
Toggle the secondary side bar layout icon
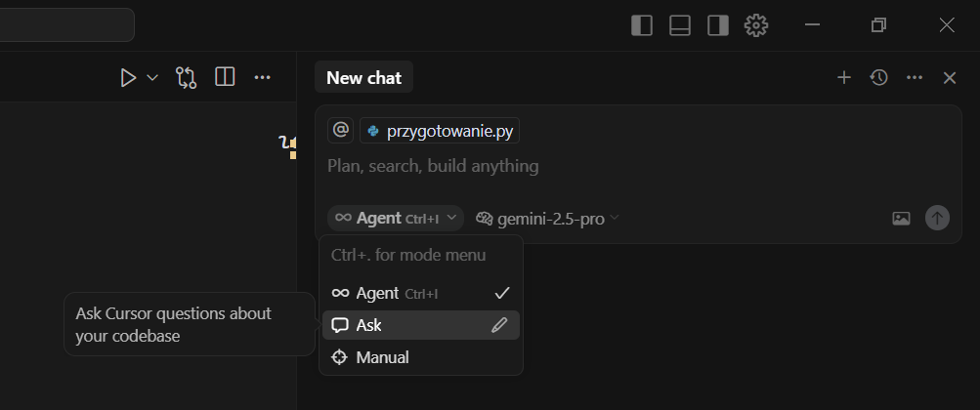coord(718,25)
